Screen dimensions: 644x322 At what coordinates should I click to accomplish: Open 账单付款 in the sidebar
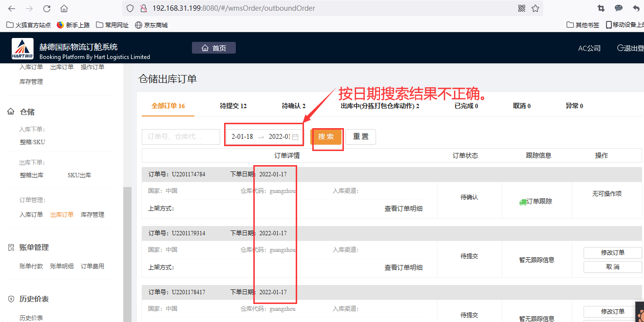coord(31,266)
